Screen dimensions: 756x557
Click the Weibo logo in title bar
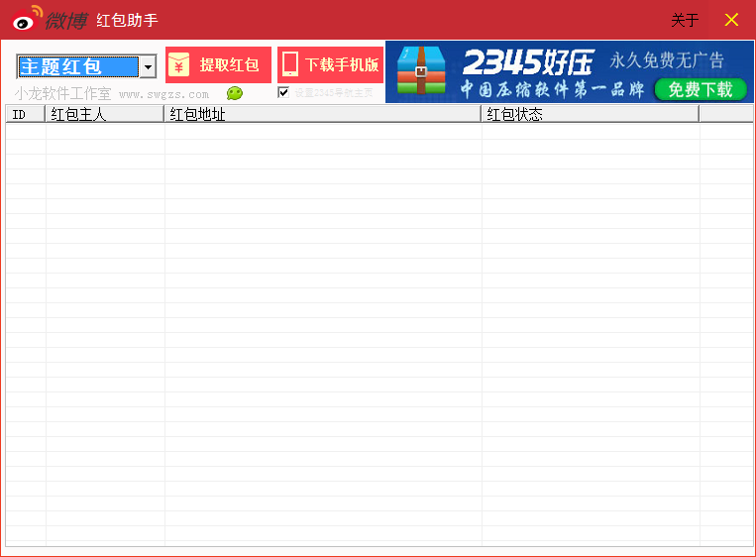(49, 20)
